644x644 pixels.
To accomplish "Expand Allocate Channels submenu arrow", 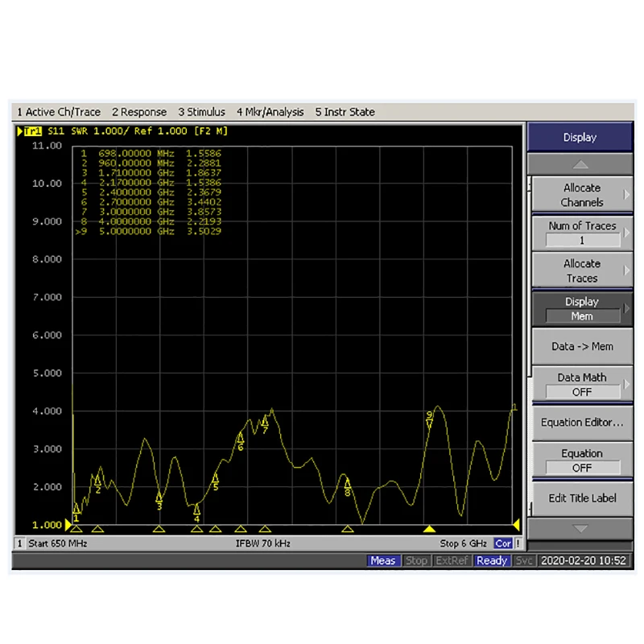I will coord(626,195).
